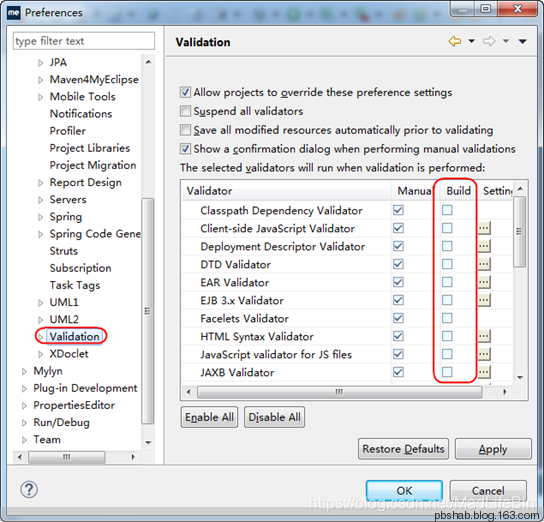Expand the Mylyn tree node
Screen dimensions: 544x522
click(24, 371)
